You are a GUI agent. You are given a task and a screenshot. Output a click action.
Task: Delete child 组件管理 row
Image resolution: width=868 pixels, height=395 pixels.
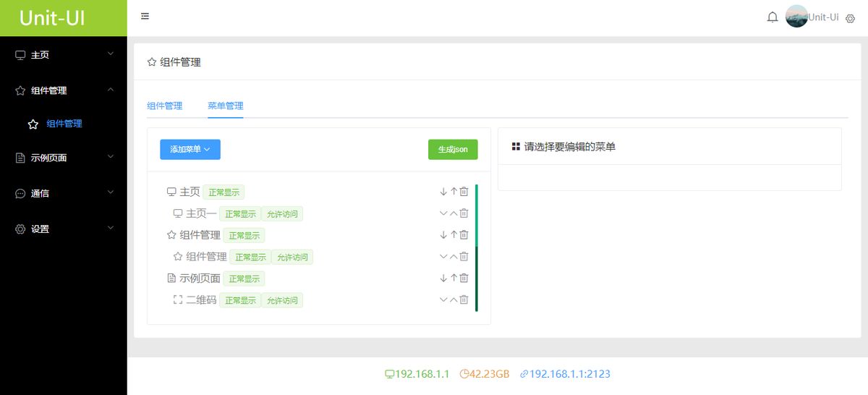(464, 256)
